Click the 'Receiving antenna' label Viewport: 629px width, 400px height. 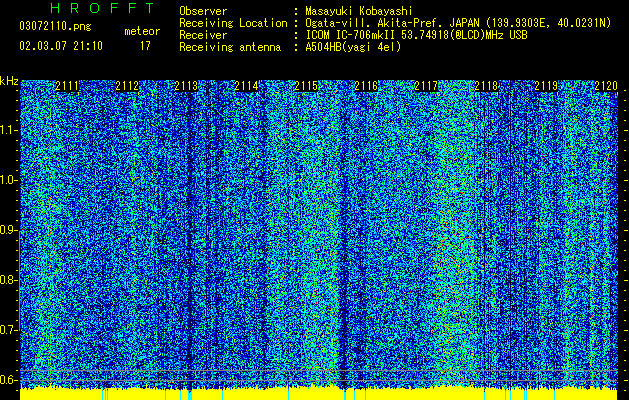tap(230, 47)
